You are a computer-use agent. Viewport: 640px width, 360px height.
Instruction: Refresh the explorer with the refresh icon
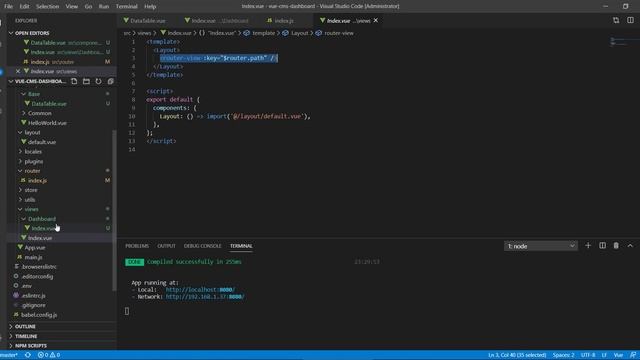(98, 81)
